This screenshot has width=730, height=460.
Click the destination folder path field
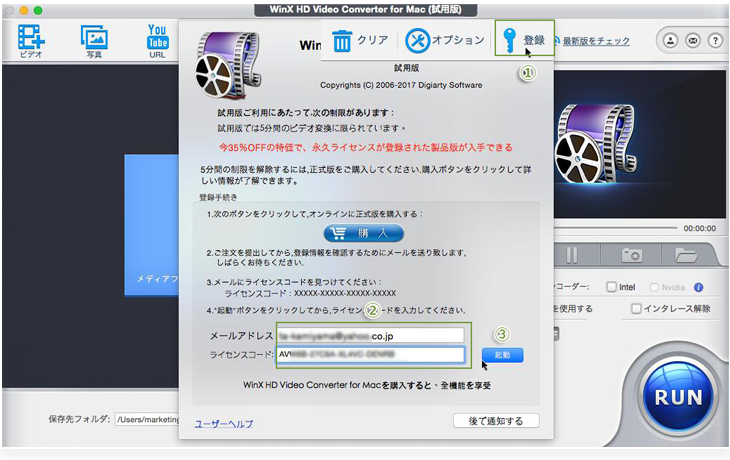pos(147,419)
